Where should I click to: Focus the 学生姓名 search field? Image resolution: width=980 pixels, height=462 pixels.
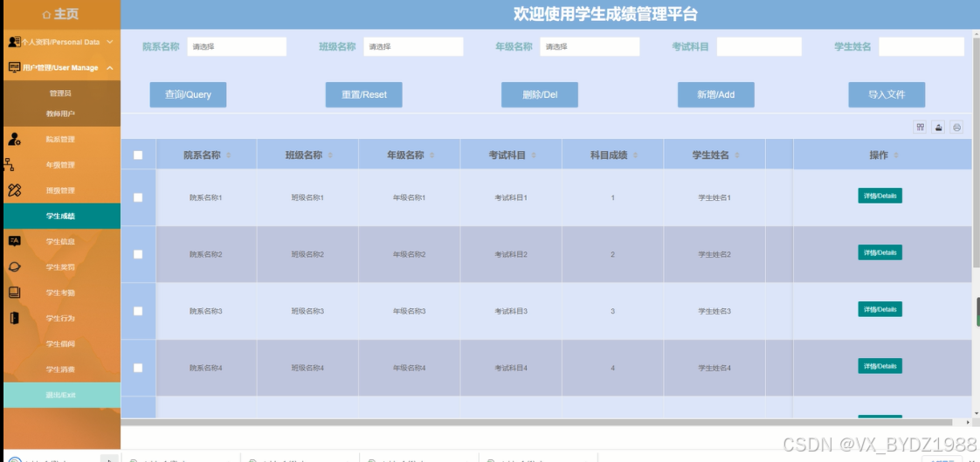tap(921, 46)
